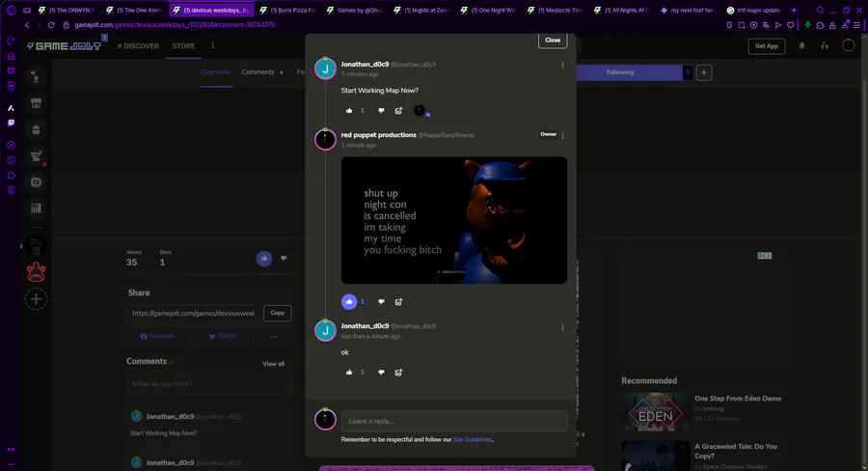Dislike the 'ok' reply
This screenshot has width=868, height=471.
coord(381,373)
